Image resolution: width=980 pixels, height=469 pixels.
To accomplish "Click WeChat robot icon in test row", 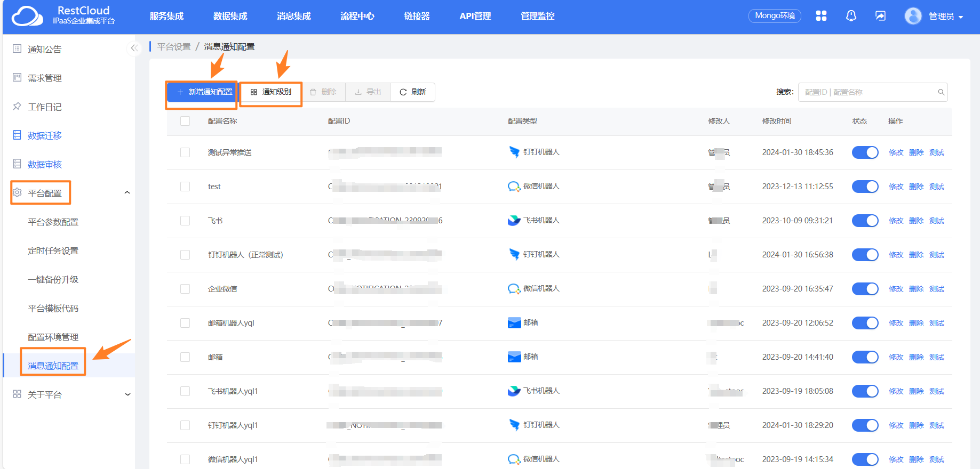I will click(514, 187).
